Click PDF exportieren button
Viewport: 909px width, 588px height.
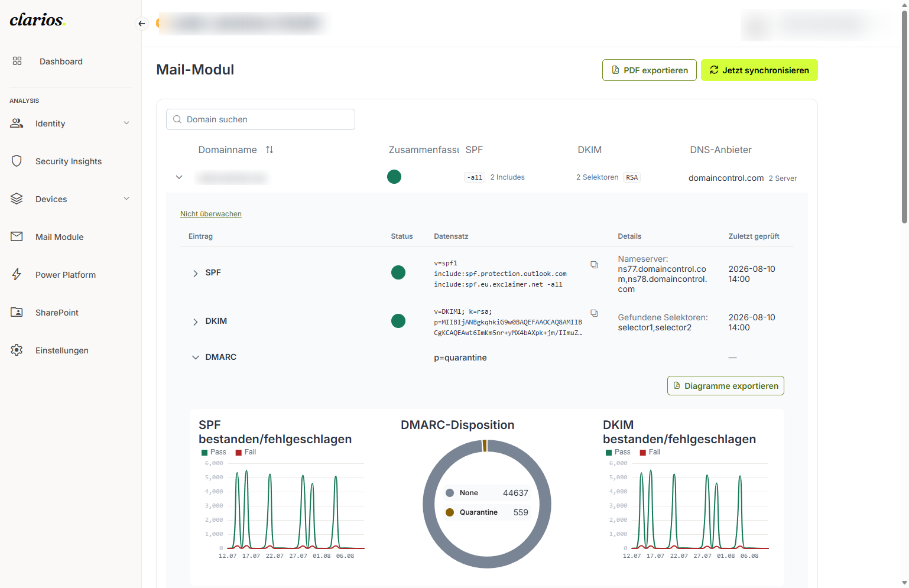click(650, 70)
